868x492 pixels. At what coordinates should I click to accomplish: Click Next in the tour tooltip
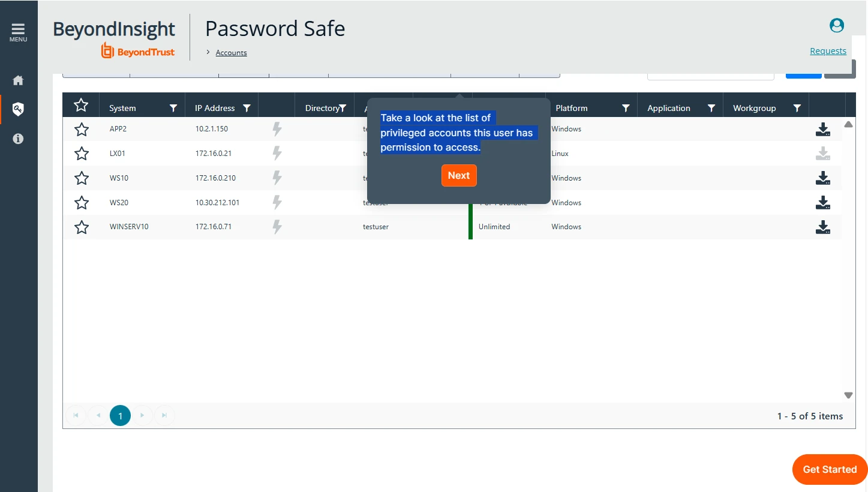tap(459, 176)
